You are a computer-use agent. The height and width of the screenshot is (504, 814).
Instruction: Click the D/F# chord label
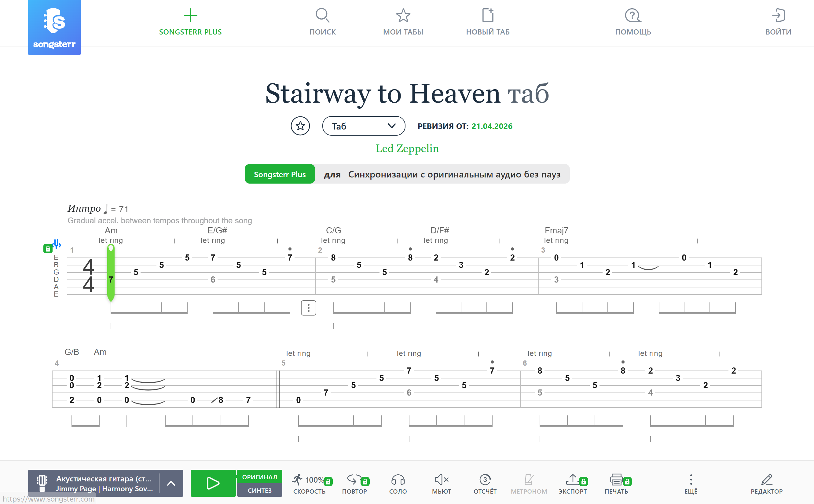[440, 230]
